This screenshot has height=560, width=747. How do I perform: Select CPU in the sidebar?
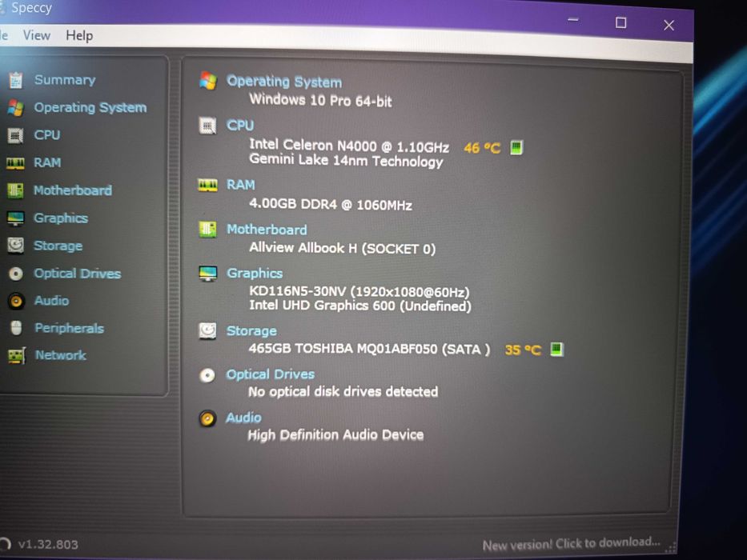click(x=47, y=135)
